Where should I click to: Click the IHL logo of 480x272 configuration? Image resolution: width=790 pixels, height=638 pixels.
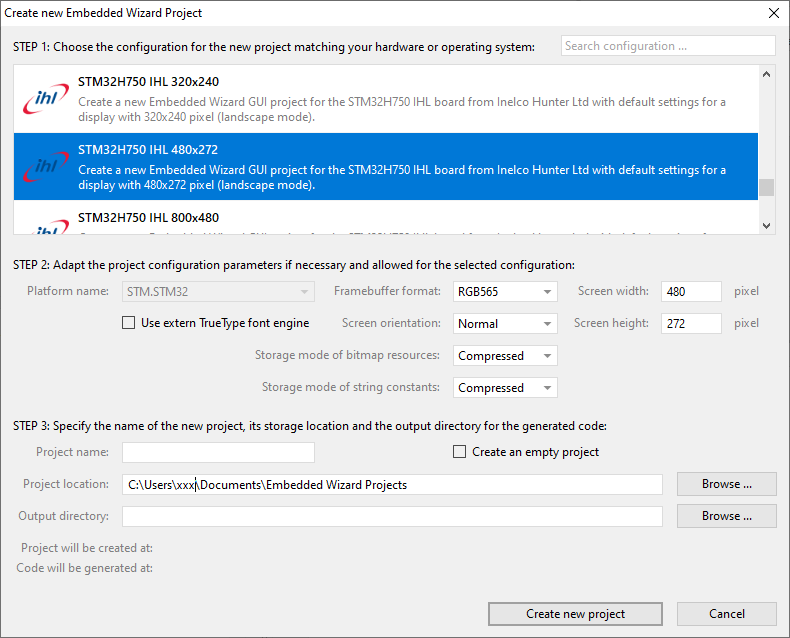[x=46, y=167]
